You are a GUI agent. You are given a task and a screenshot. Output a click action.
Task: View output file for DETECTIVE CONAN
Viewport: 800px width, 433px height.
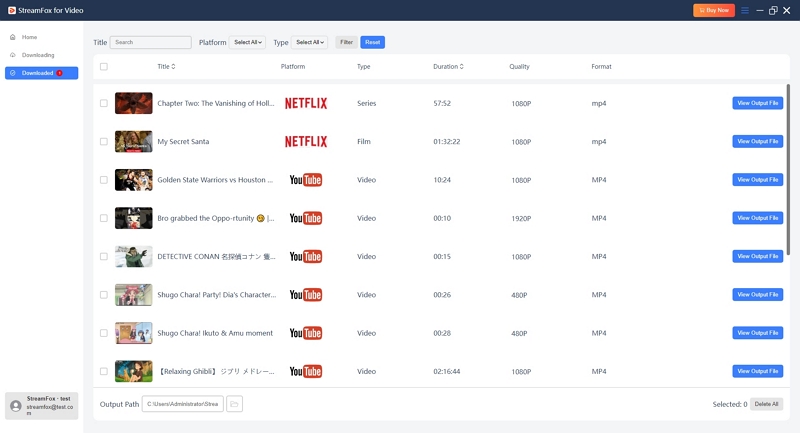[x=758, y=256]
